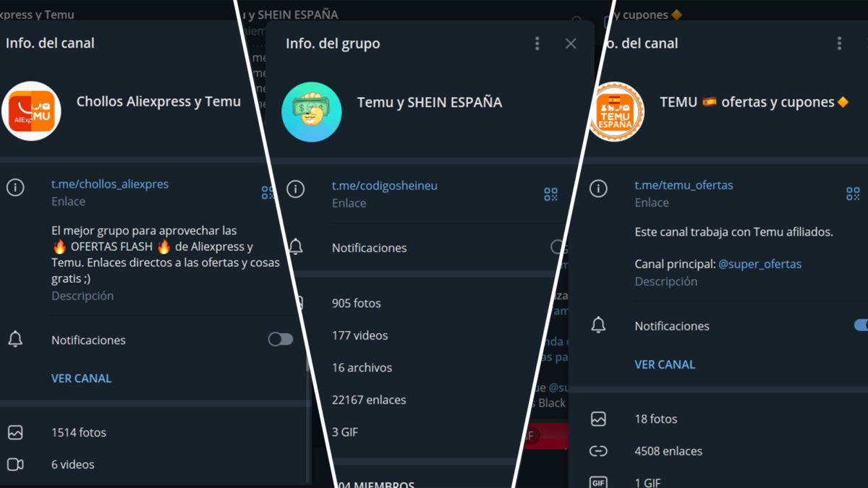This screenshot has width=868, height=488.
Task: Click photo icon beside 18 fotos
Action: click(598, 419)
